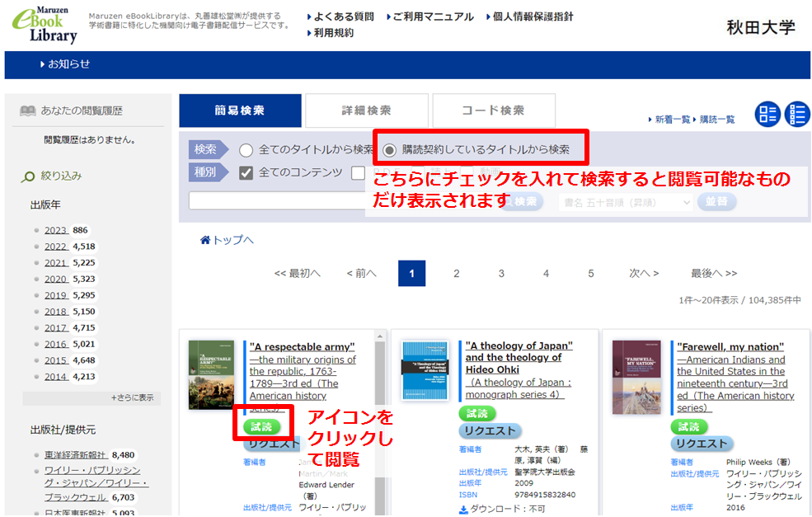Viewport: 812px width, 517px height.
Task: Toggle the PDF content type checkbox
Action: point(358,172)
